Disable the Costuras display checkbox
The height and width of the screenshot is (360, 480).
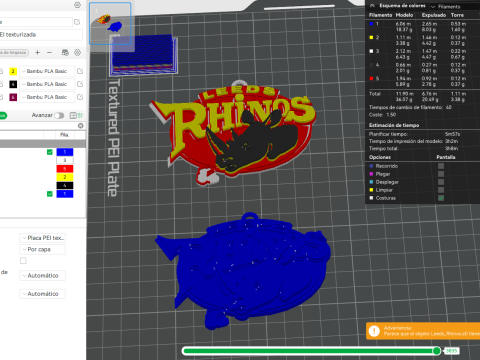[441, 198]
